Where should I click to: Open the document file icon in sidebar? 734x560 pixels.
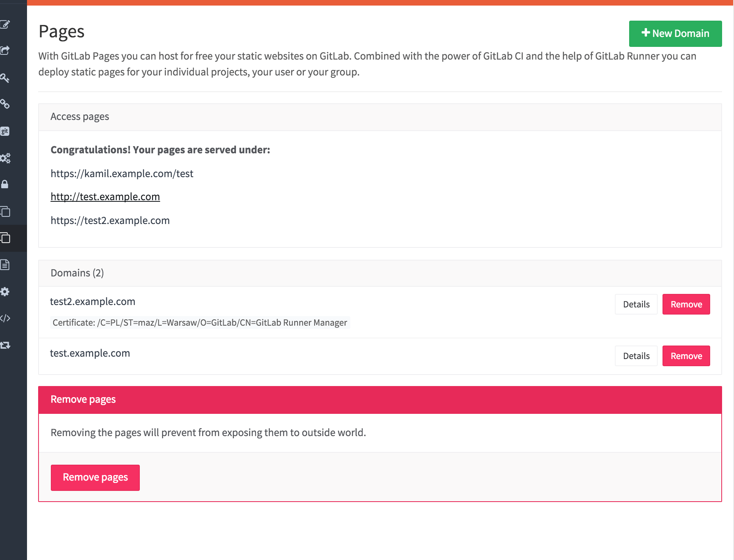click(5, 265)
